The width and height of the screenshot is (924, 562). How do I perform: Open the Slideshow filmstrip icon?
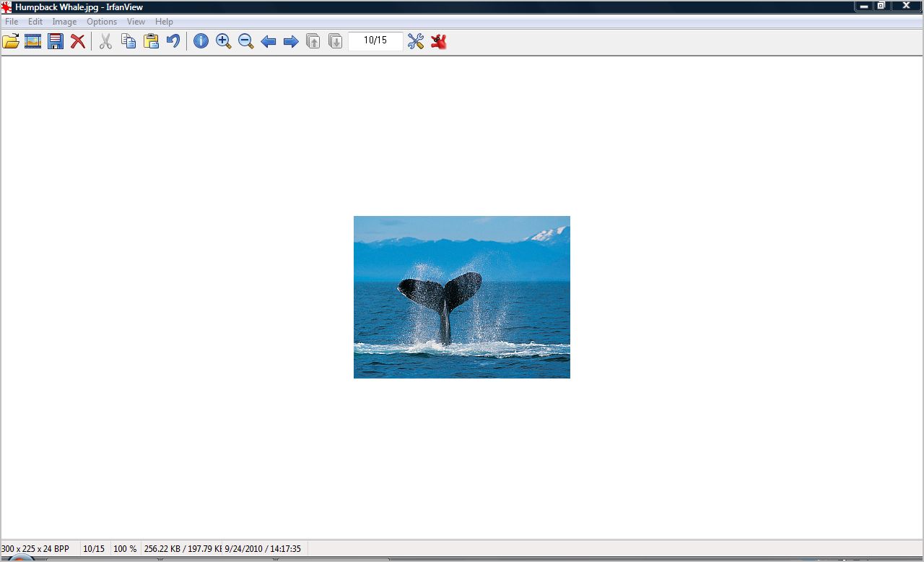pyautogui.click(x=32, y=41)
